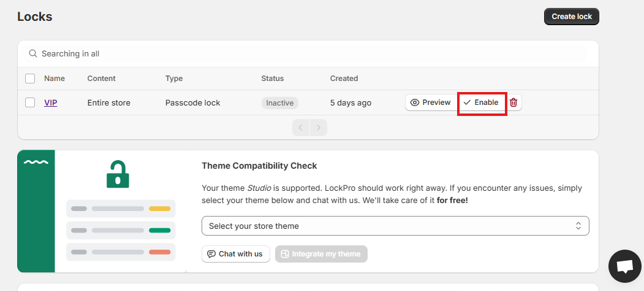Tick the select-all locks checkbox

(30, 79)
